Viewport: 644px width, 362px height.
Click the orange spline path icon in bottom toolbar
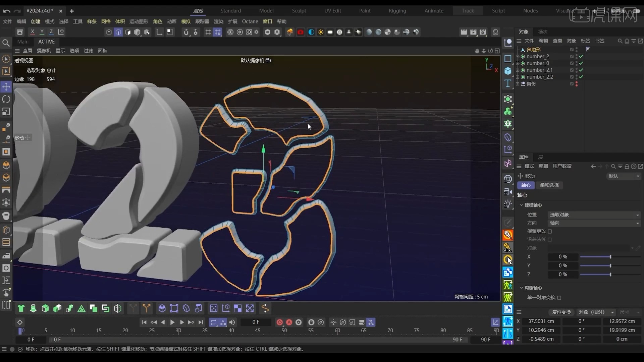point(265,308)
